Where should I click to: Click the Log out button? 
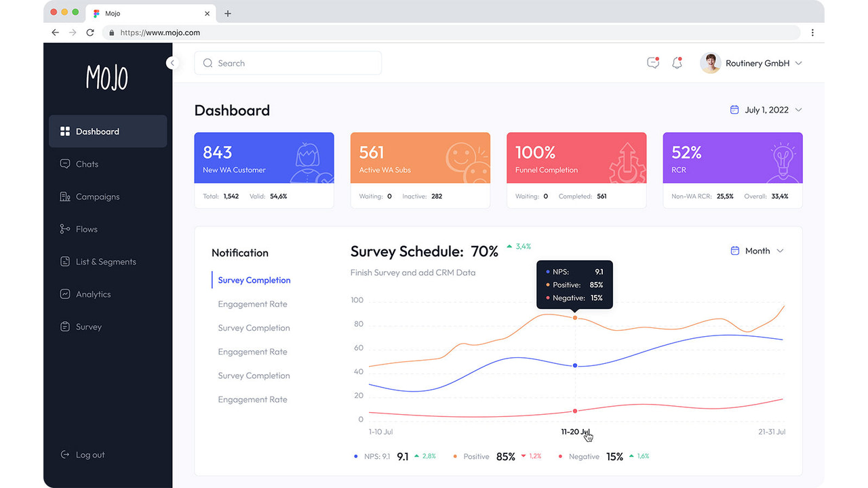(x=82, y=455)
